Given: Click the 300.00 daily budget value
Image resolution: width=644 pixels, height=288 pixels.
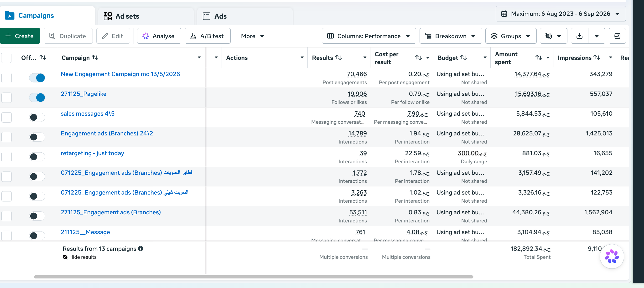Looking at the screenshot, I should (472, 153).
